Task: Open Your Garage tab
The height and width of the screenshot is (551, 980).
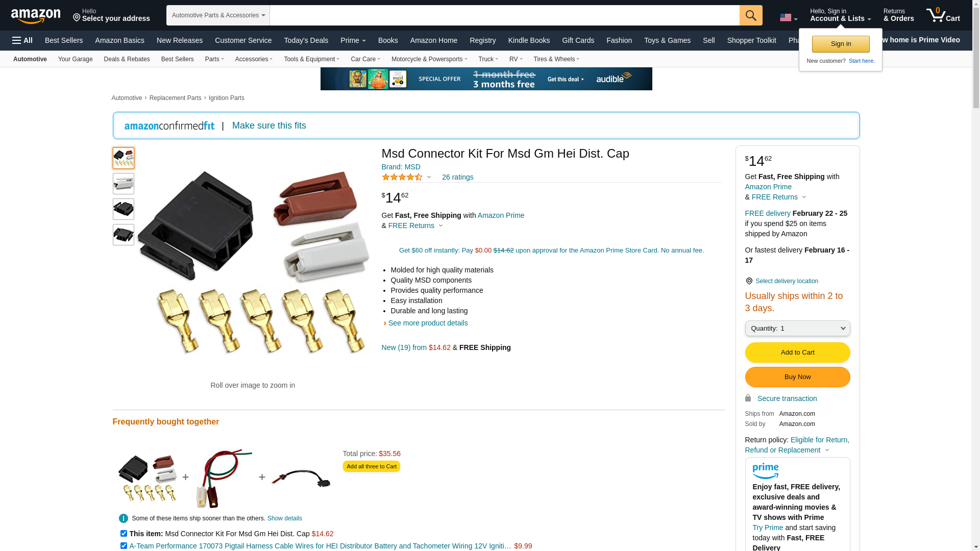Action: coord(76,59)
